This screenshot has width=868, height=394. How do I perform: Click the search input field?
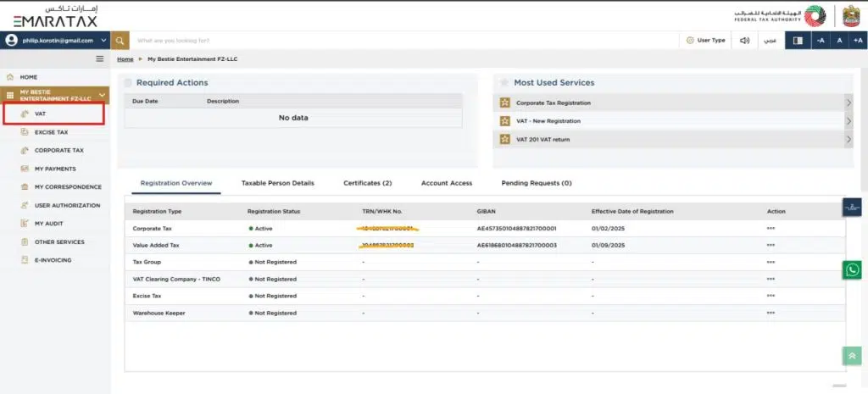(x=404, y=41)
